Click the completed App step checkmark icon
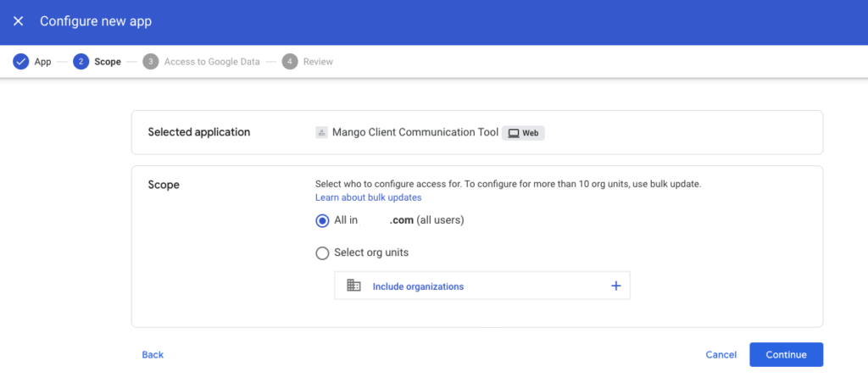 (21, 62)
